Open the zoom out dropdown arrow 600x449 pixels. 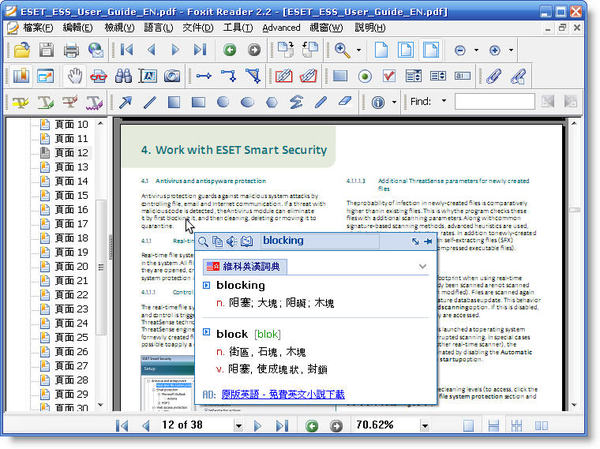[x=476, y=50]
